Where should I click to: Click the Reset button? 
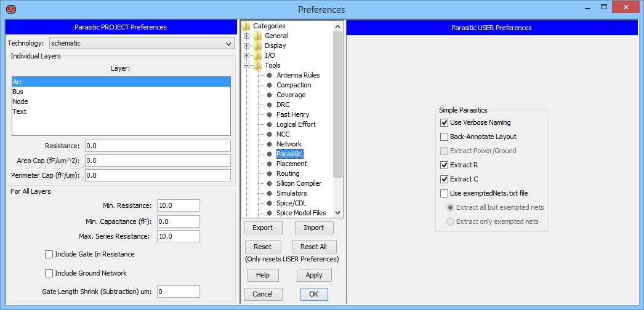click(263, 247)
